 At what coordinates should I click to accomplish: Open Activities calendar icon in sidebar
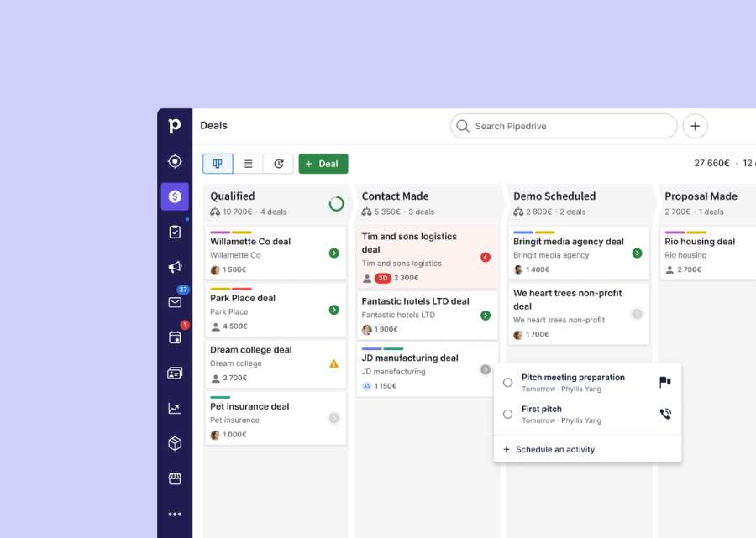(x=175, y=337)
